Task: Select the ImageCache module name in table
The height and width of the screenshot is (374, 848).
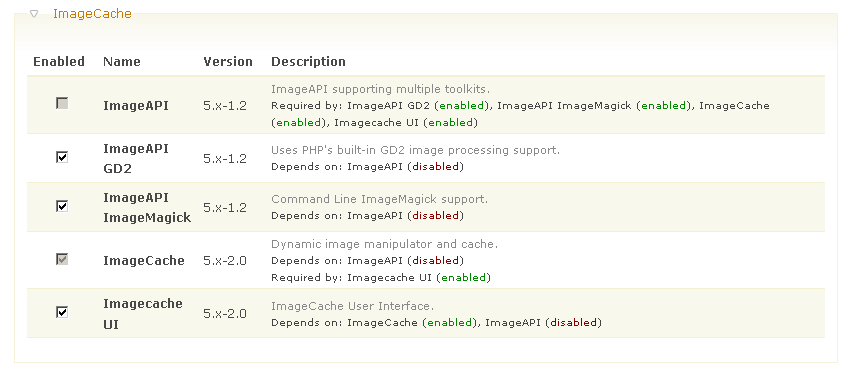Action: point(144,261)
